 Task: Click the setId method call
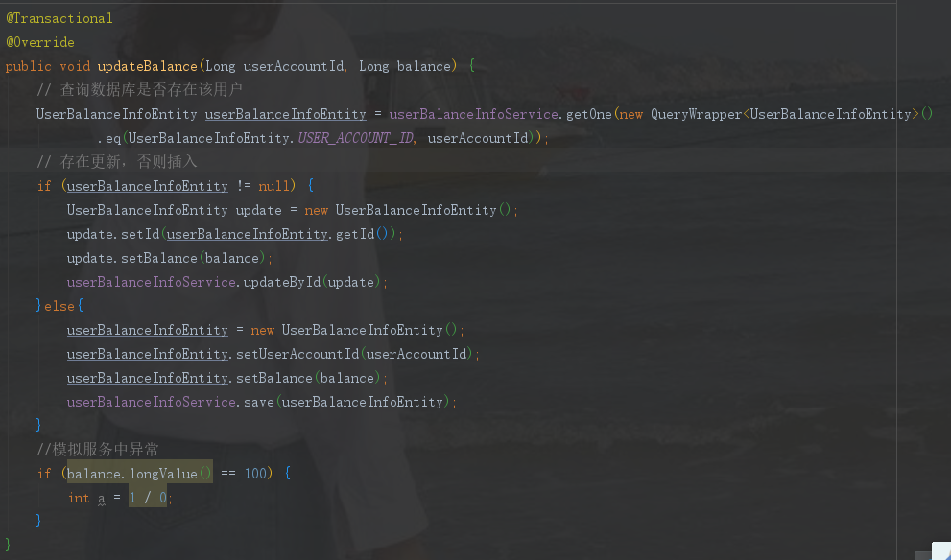tap(139, 235)
